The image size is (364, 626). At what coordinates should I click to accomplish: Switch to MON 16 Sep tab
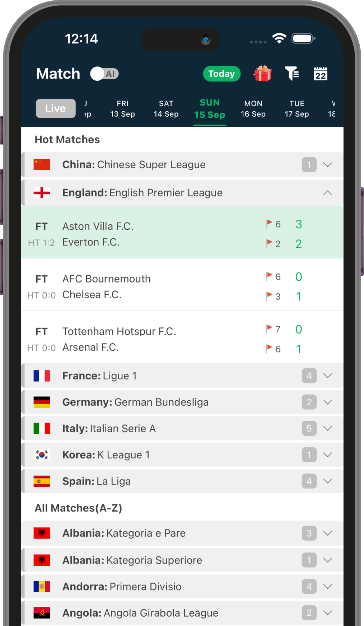[253, 109]
